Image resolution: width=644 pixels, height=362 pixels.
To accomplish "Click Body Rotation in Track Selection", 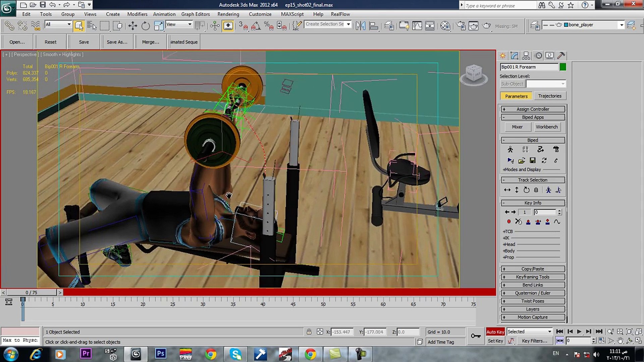I will coord(526,190).
